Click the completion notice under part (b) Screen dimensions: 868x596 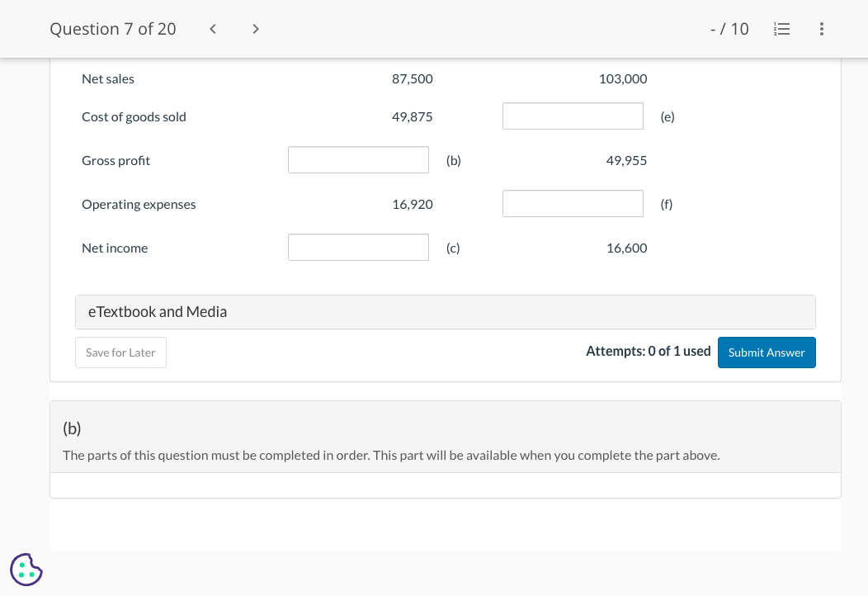point(390,455)
